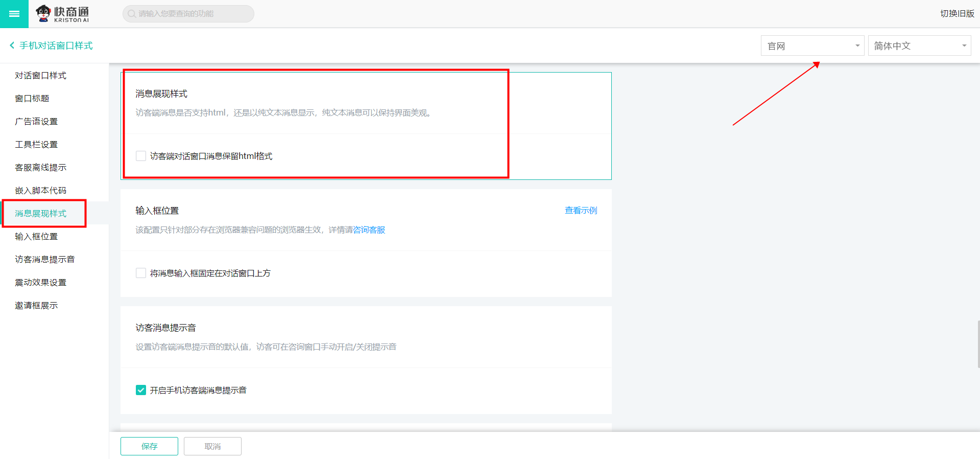Open 嵌入脚本代码 sidebar item
Viewport: 980px width, 459px height.
(x=40, y=191)
